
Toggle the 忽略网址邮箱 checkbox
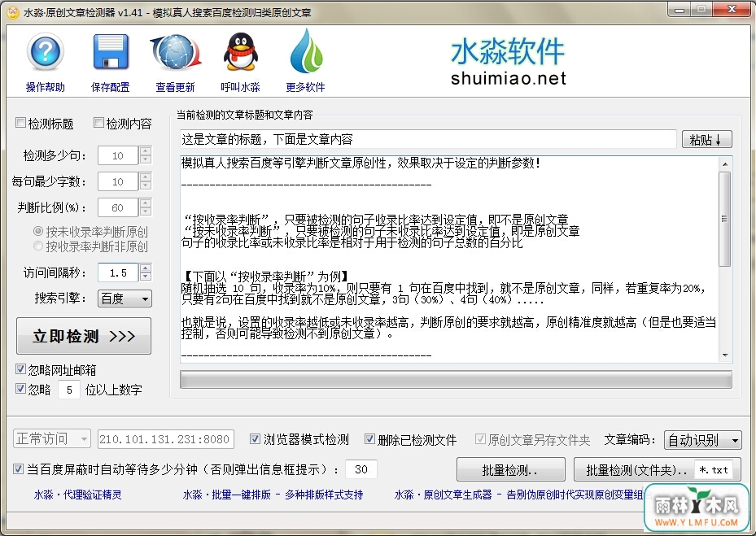coord(20,369)
